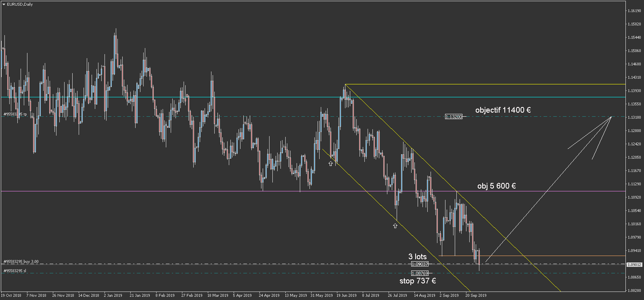
Task: Click the 1.08280 price scale value
Action: coord(634,291)
